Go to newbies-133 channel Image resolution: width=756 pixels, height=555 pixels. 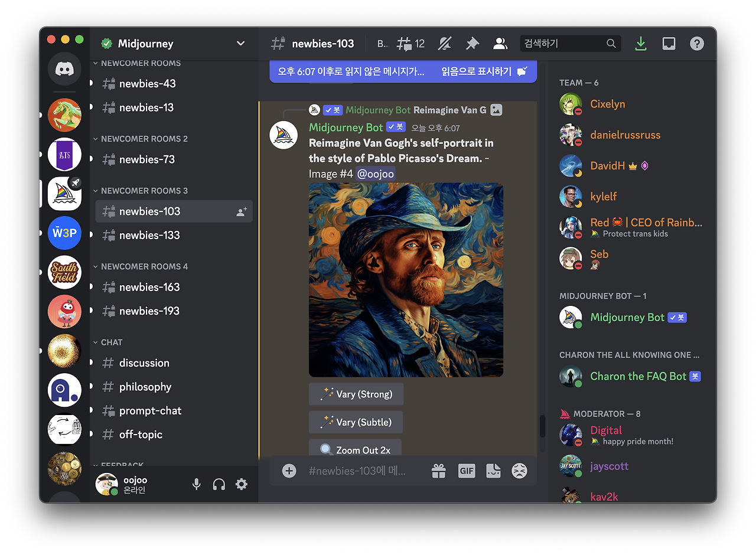coord(174,235)
